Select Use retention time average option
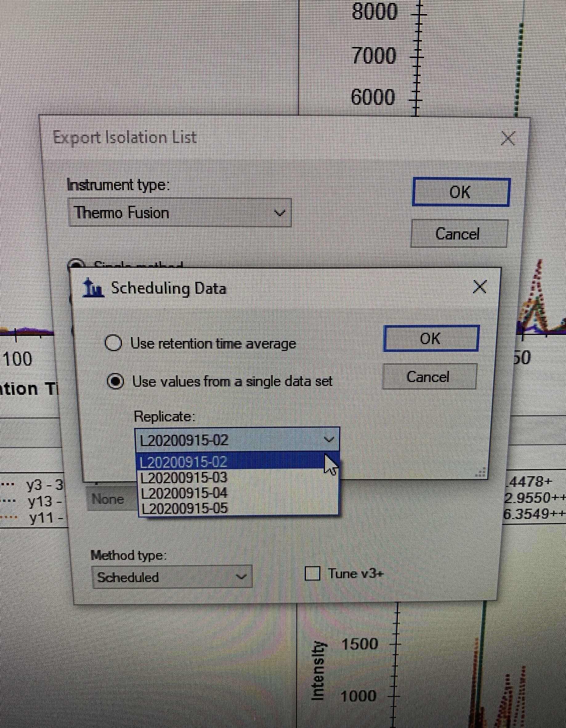 point(113,343)
